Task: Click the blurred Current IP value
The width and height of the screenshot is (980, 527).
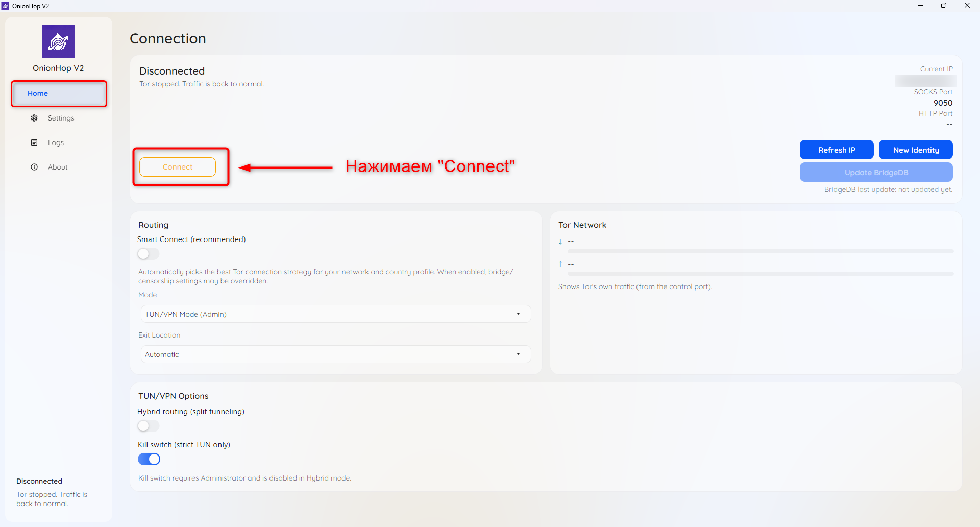Action: click(925, 81)
